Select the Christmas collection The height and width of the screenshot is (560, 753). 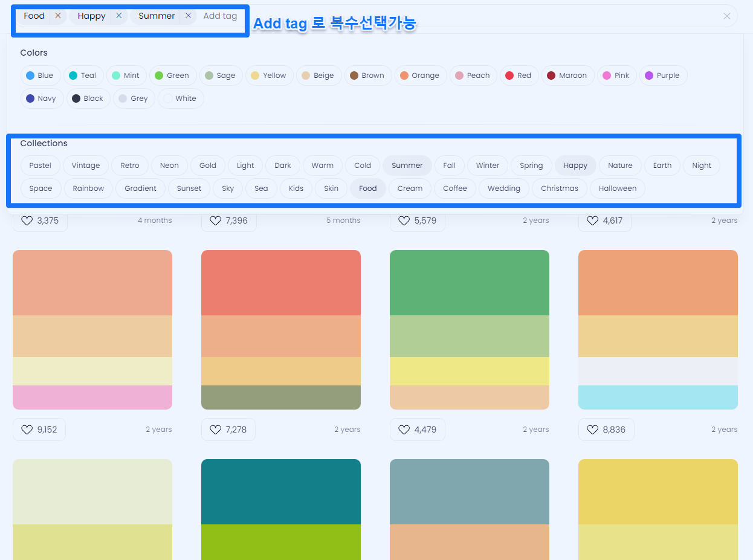point(559,188)
